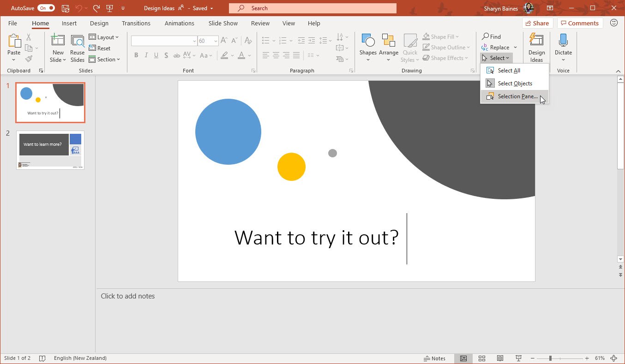Switch to Slide Sorter view
Screen dimensions: 625x364
482,358
